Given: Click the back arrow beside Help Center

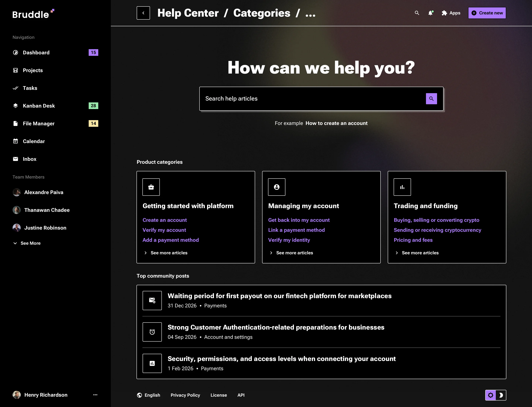Looking at the screenshot, I should coord(143,13).
